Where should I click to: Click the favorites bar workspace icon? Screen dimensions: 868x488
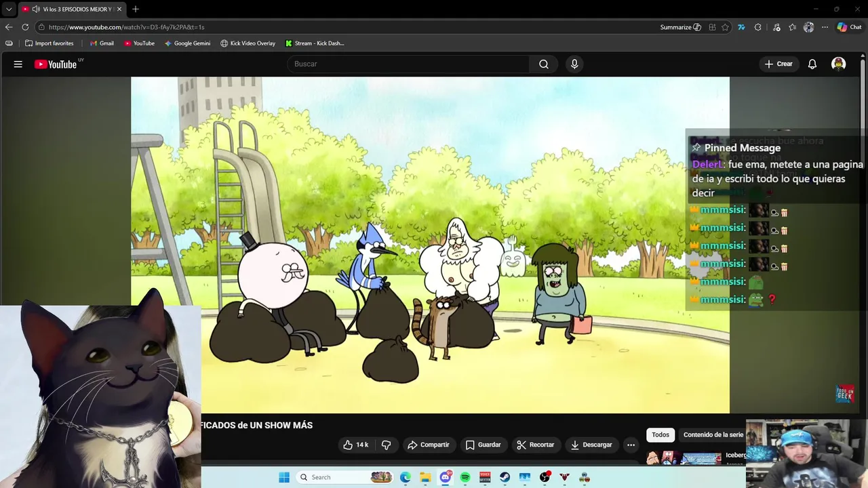click(9, 43)
